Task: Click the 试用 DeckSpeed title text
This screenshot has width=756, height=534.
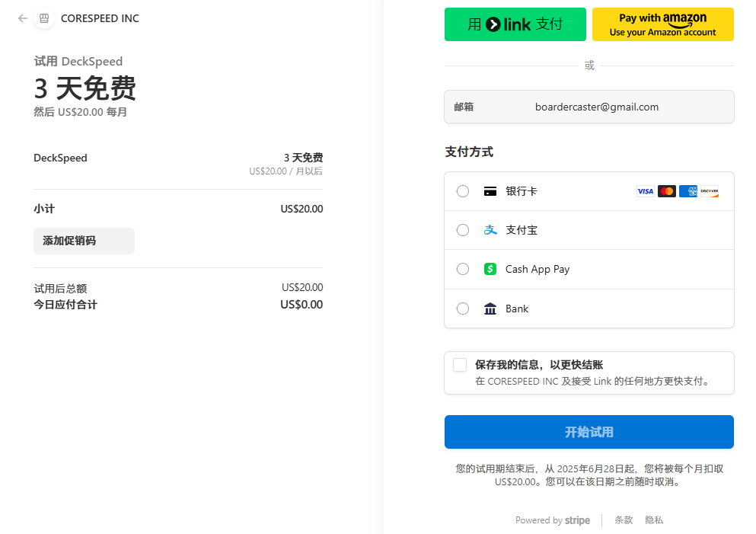Action: pyautogui.click(x=78, y=61)
